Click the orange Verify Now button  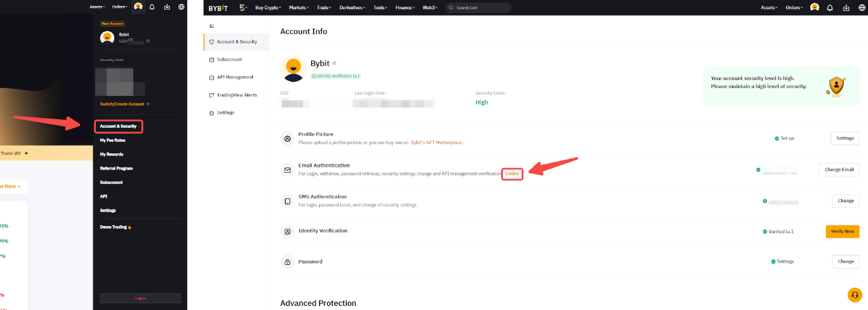tap(842, 231)
